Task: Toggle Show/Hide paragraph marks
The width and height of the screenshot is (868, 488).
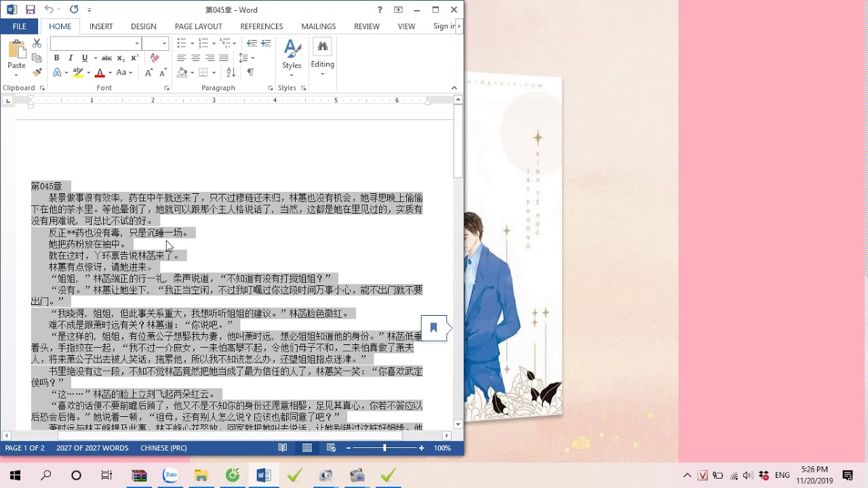Action: [x=250, y=73]
